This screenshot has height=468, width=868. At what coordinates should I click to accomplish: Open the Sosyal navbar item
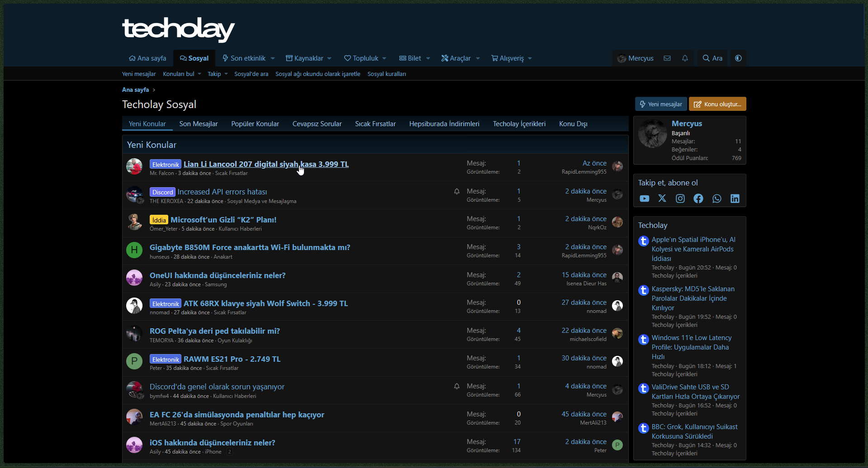point(194,58)
